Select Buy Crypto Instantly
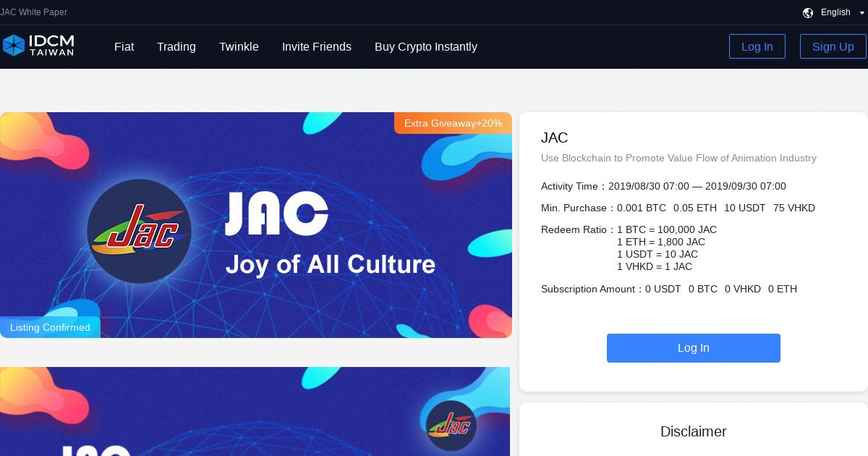Viewport: 868px width, 456px height. click(x=426, y=46)
